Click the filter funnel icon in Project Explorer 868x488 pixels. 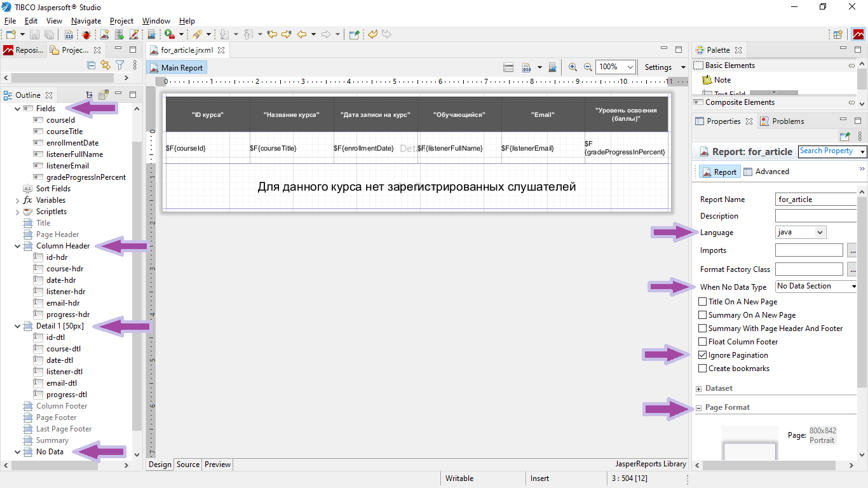119,65
